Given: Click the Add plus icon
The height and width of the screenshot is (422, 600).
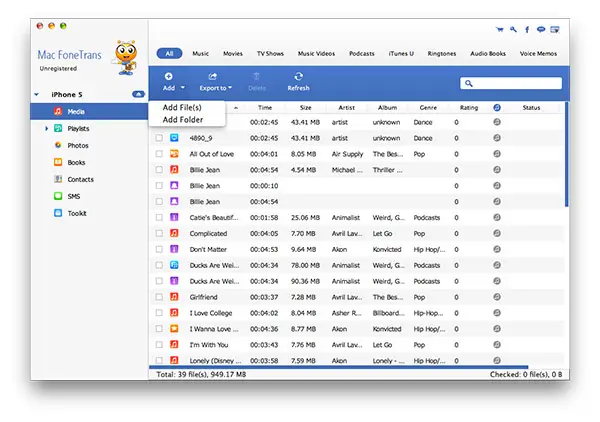Looking at the screenshot, I should click(168, 77).
